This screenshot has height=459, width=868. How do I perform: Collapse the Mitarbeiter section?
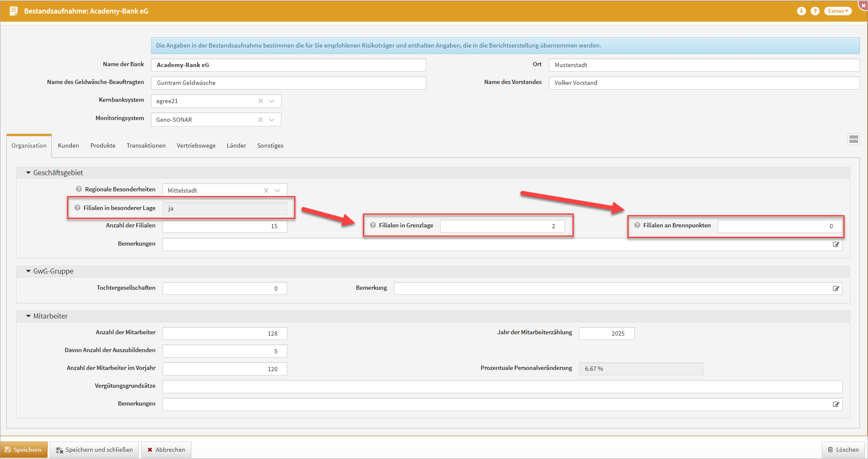28,316
